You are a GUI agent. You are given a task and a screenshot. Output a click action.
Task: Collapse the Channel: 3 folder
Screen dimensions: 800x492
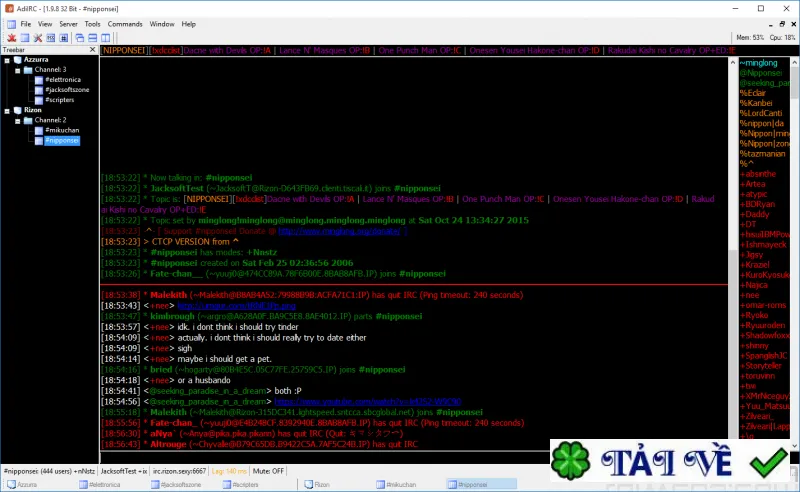point(17,70)
